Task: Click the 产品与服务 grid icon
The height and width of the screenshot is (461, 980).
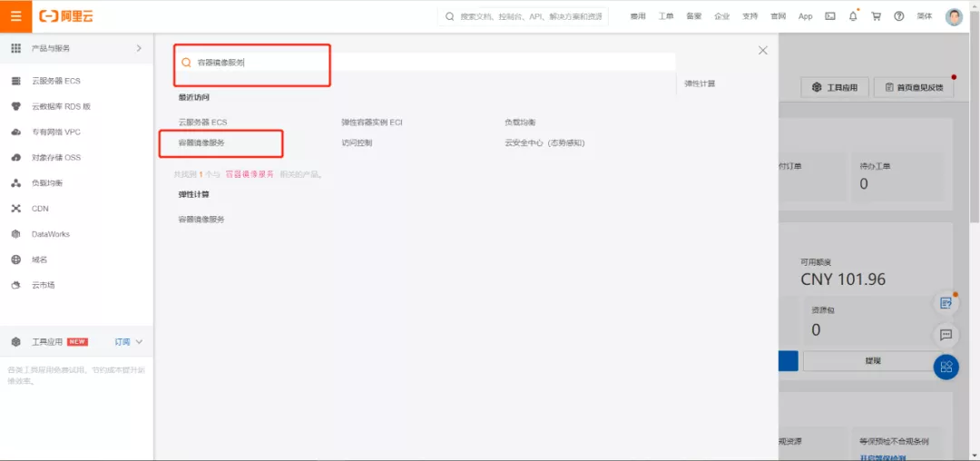Action: (x=16, y=48)
